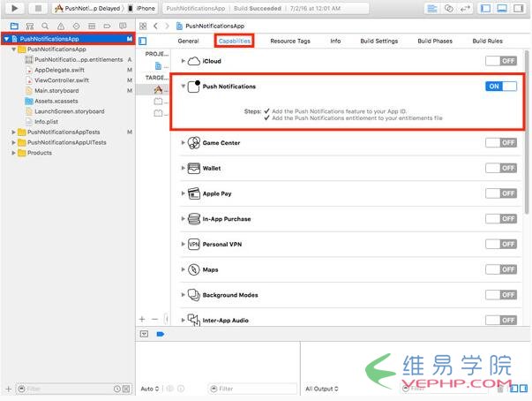
Task: Expand the Personal VPN section
Action: pyautogui.click(x=183, y=244)
